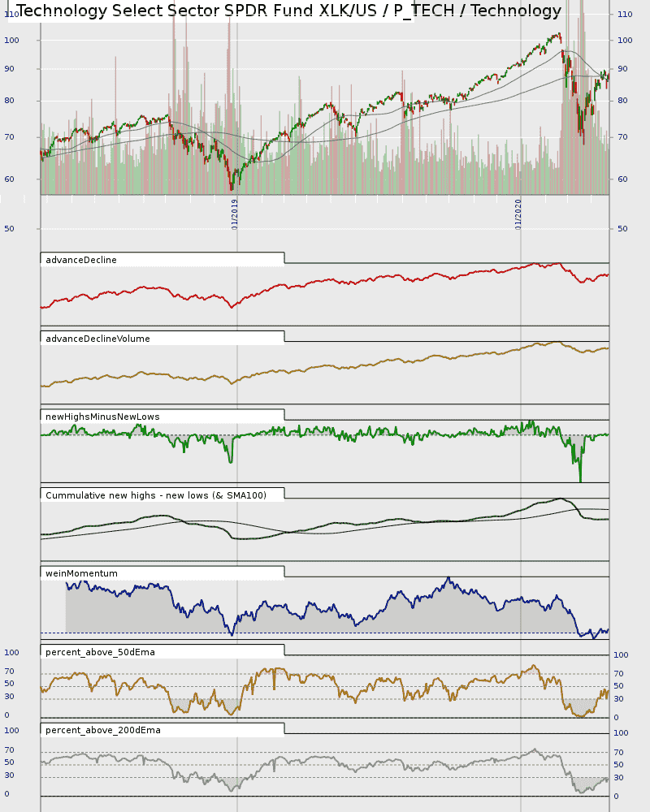Select the 'advanceDeclineVolume' panel label
The image size is (650, 812).
tap(97, 339)
